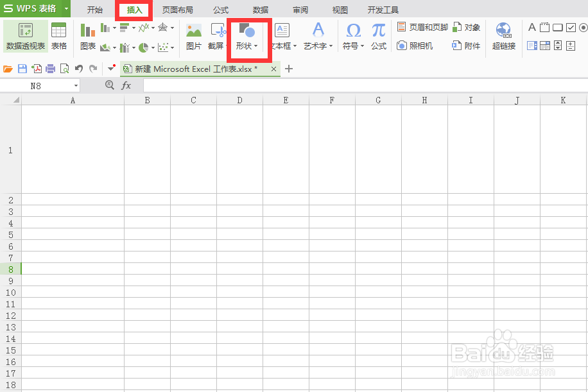This screenshot has height=392, width=588.
Task: Select the scroll bar form control
Action: coord(558,46)
